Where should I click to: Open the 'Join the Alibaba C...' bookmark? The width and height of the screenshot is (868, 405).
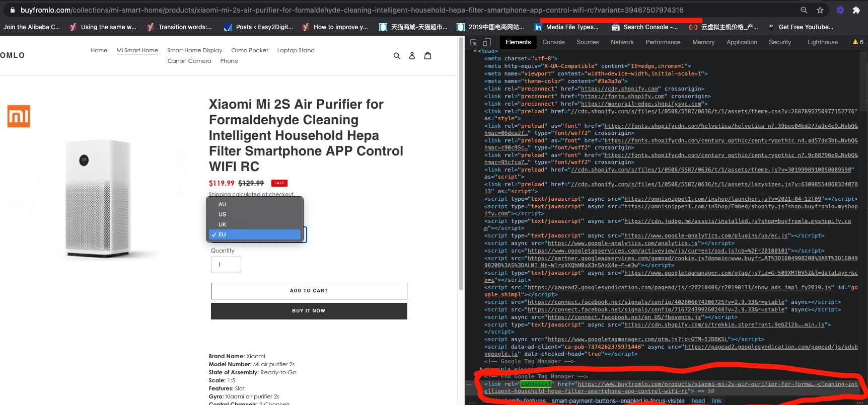pyautogui.click(x=31, y=27)
